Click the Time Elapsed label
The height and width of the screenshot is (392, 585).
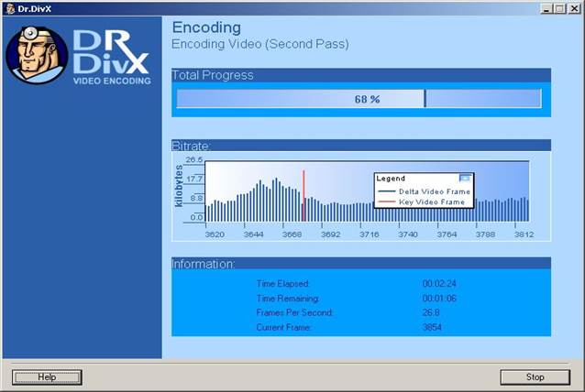tap(282, 284)
